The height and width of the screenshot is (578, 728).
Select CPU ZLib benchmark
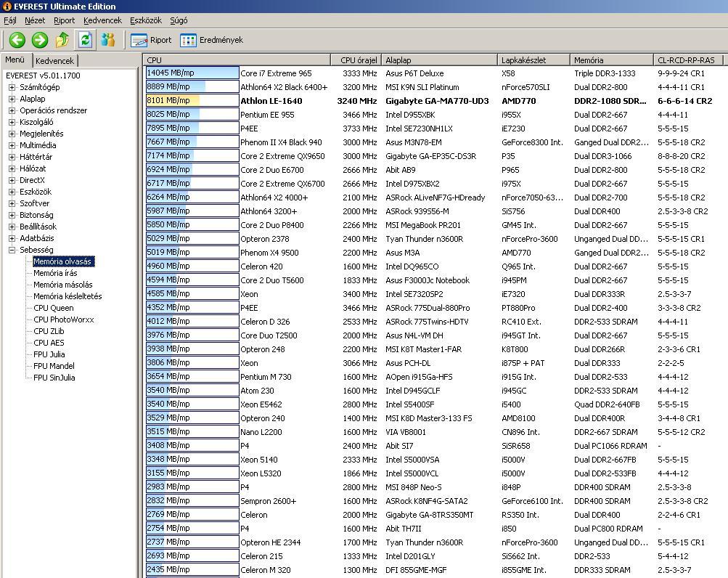point(49,331)
